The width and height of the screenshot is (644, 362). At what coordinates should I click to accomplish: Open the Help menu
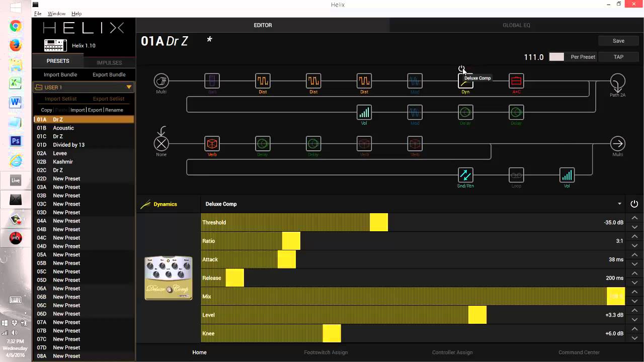76,14
